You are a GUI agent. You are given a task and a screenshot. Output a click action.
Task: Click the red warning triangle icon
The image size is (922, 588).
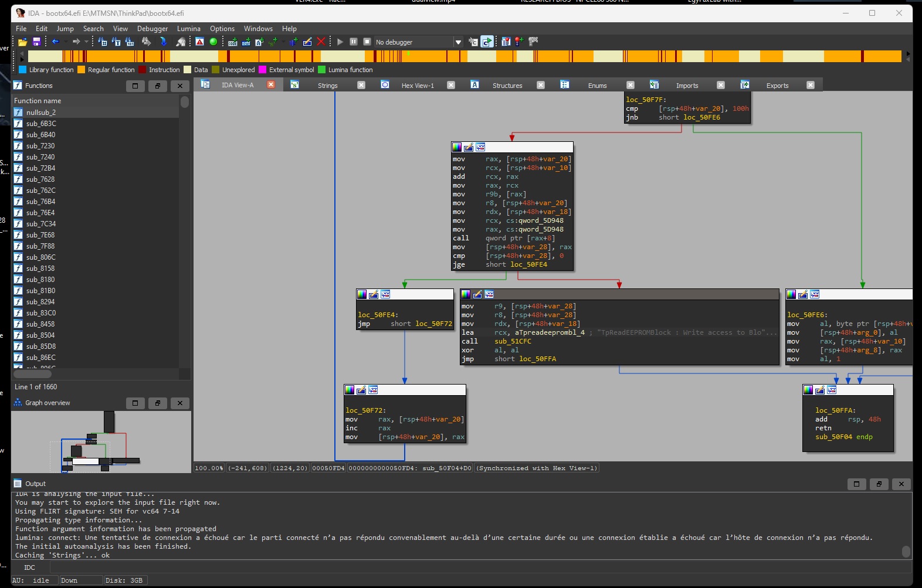click(x=200, y=42)
